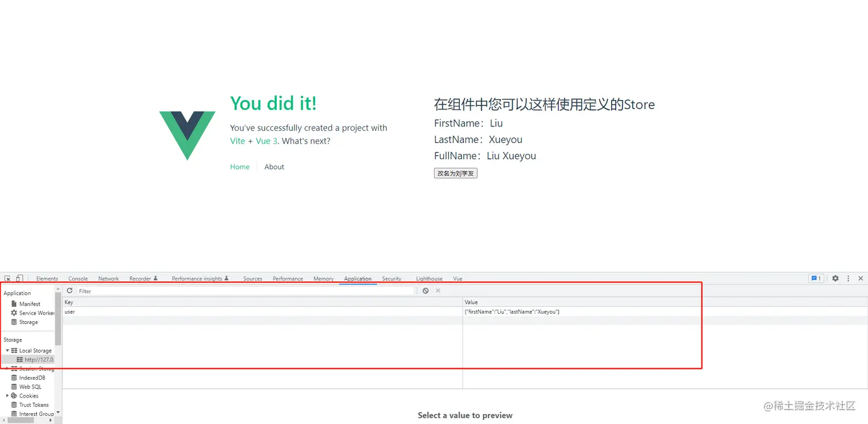Click the sidebar horizontal scroll-right arrow
The height and width of the screenshot is (424, 868).
click(51, 421)
